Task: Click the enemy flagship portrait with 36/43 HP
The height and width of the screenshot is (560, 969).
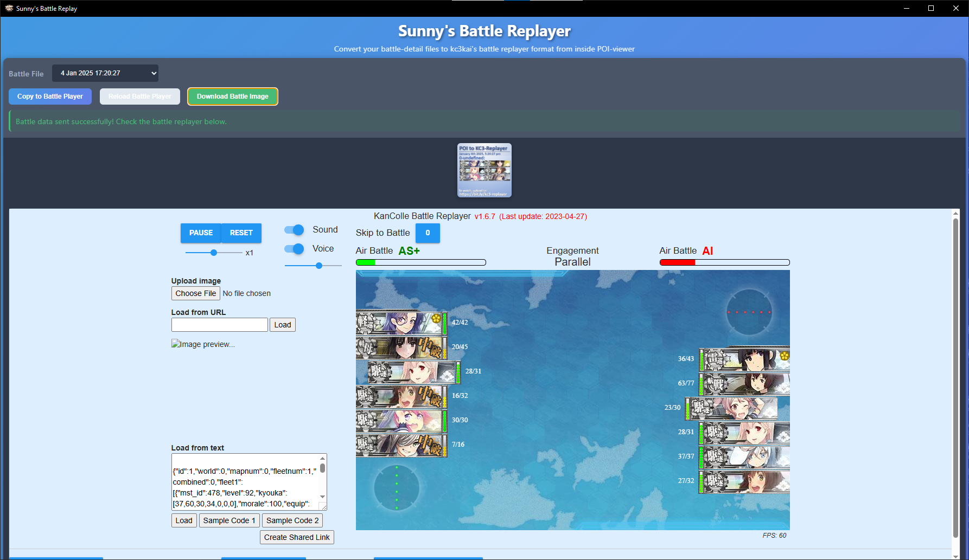Action: tap(743, 358)
